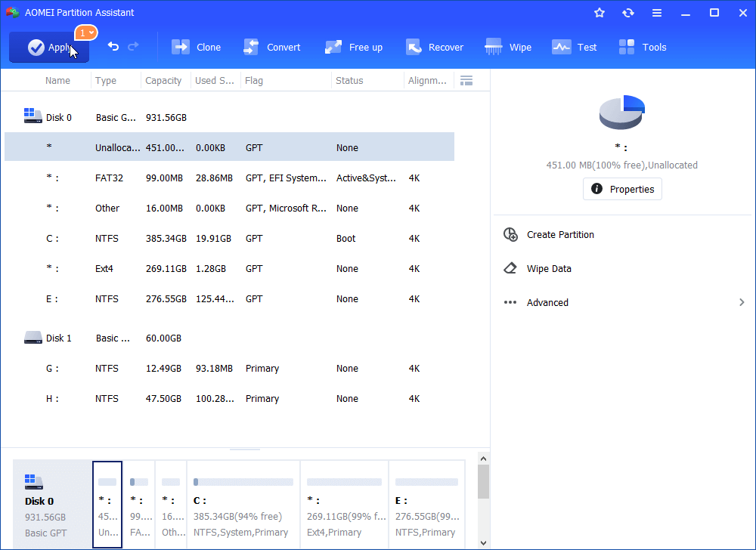Click the favorites star icon in title bar
The height and width of the screenshot is (550, 756).
[600, 13]
